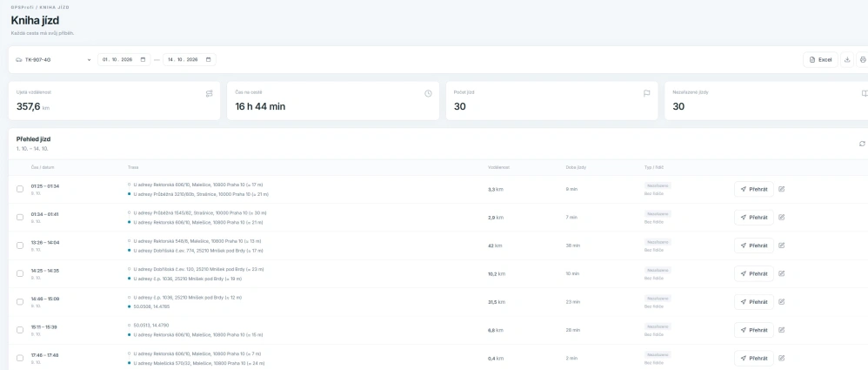Click the route icon on Ujetá vzdálenost card
Viewport: 868px width, 370px height.
coord(210,94)
